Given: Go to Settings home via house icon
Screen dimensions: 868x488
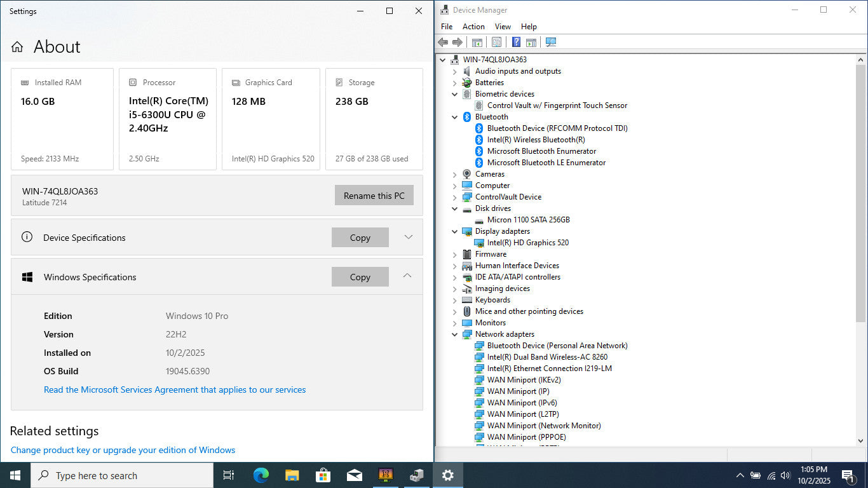Looking at the screenshot, I should click(17, 47).
